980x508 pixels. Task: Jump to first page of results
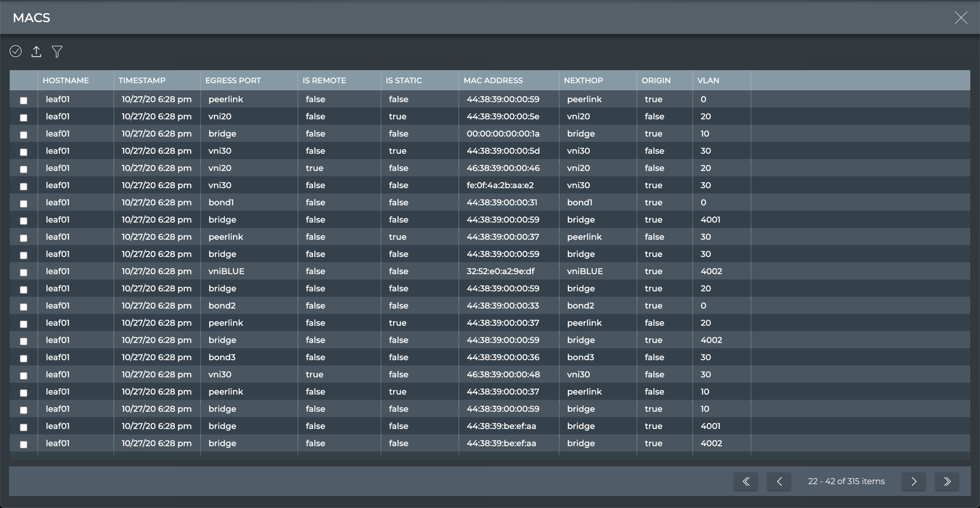point(746,481)
